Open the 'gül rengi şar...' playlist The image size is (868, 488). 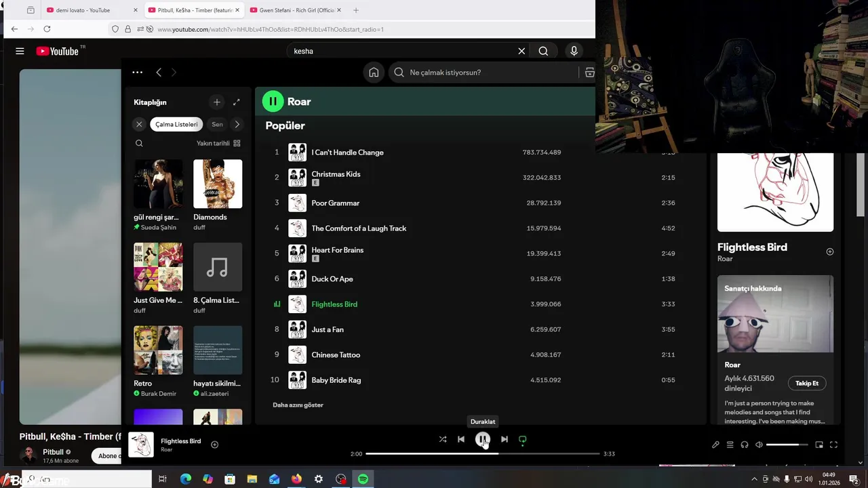tap(158, 195)
